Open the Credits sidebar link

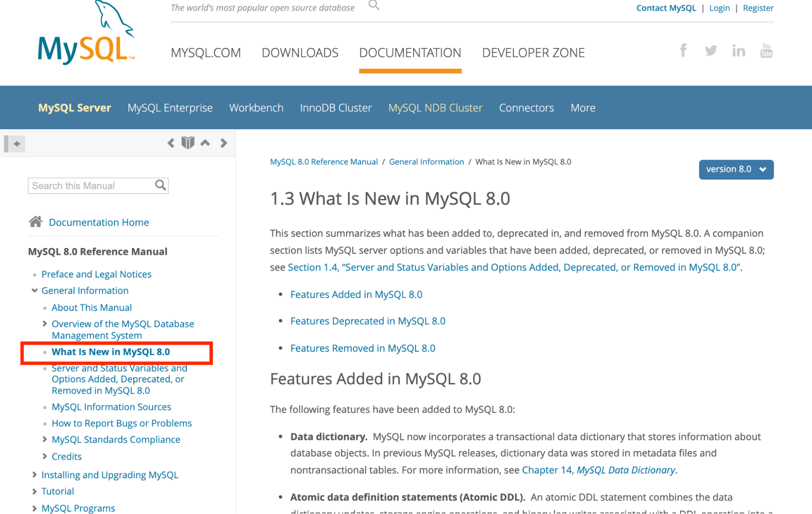pyautogui.click(x=67, y=456)
